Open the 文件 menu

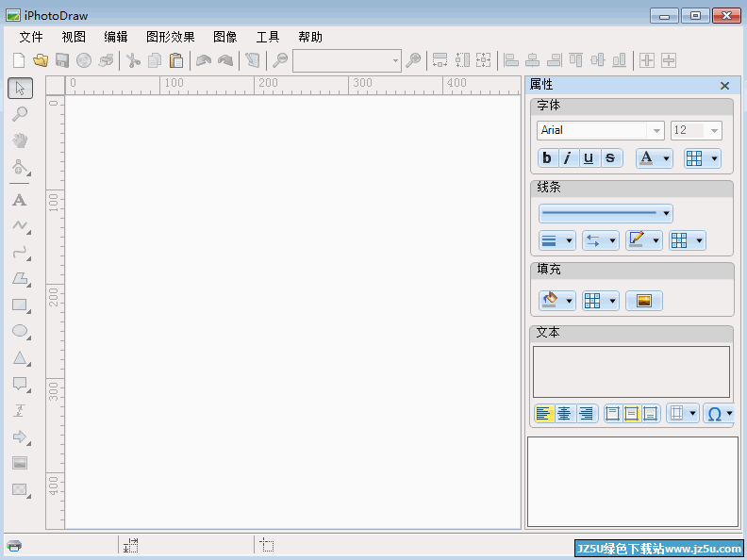click(31, 37)
